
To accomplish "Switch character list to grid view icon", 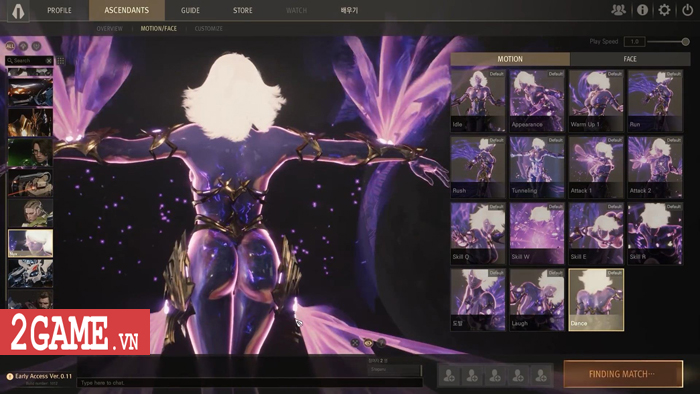I will pos(61,60).
